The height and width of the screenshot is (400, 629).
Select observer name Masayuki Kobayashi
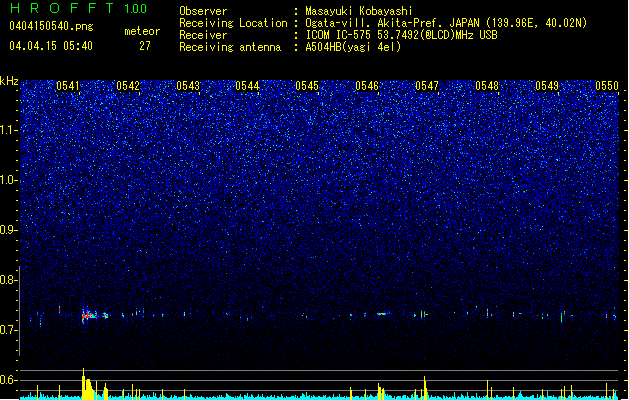coord(359,11)
